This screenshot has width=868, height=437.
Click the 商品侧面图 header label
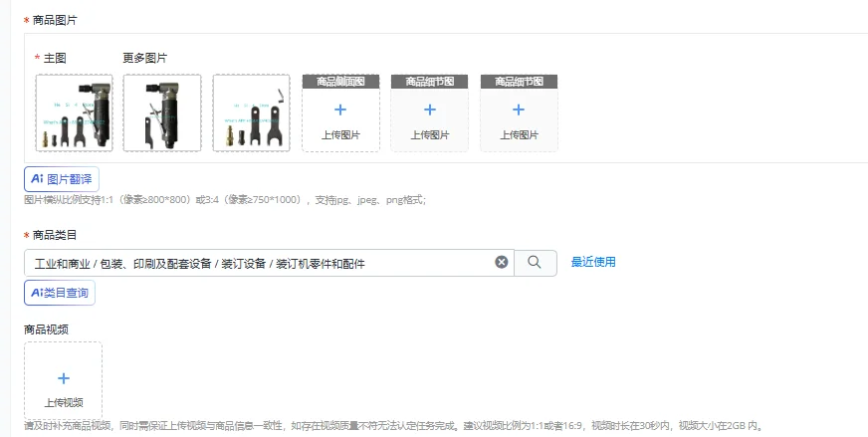pyautogui.click(x=340, y=82)
